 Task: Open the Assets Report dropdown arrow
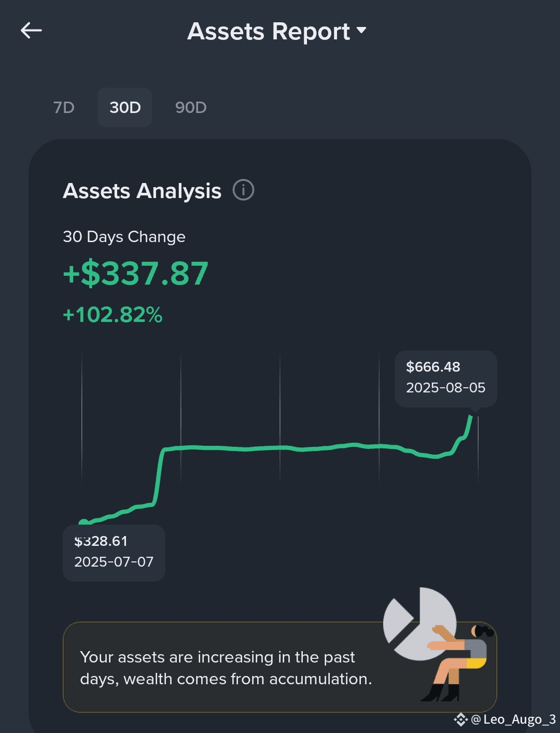(x=361, y=31)
